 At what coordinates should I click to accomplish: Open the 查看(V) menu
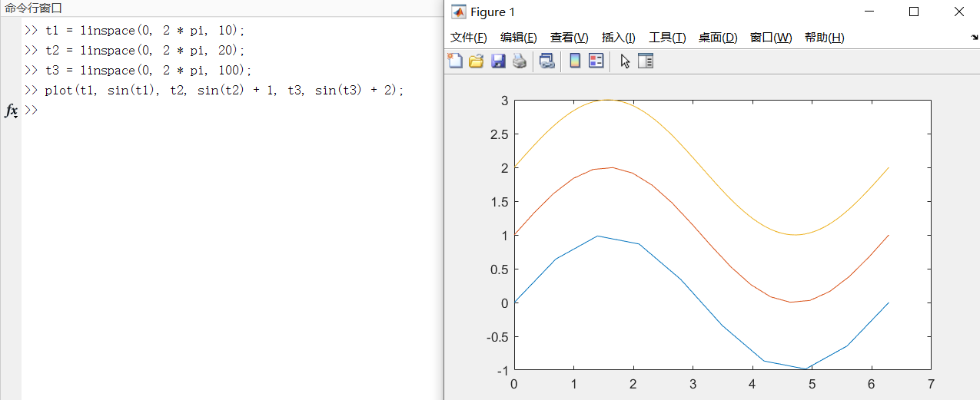(x=569, y=38)
